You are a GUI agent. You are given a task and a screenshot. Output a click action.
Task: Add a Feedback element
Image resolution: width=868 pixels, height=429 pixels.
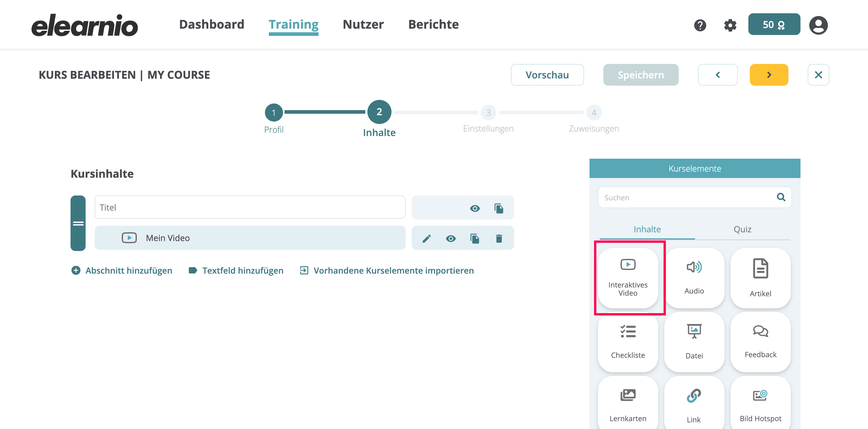(760, 342)
